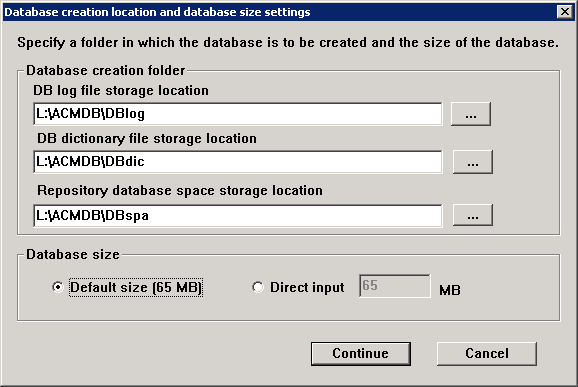Viewport: 578px width, 387px height.
Task: Click the "DB log file storage location" label
Action: tap(121, 91)
